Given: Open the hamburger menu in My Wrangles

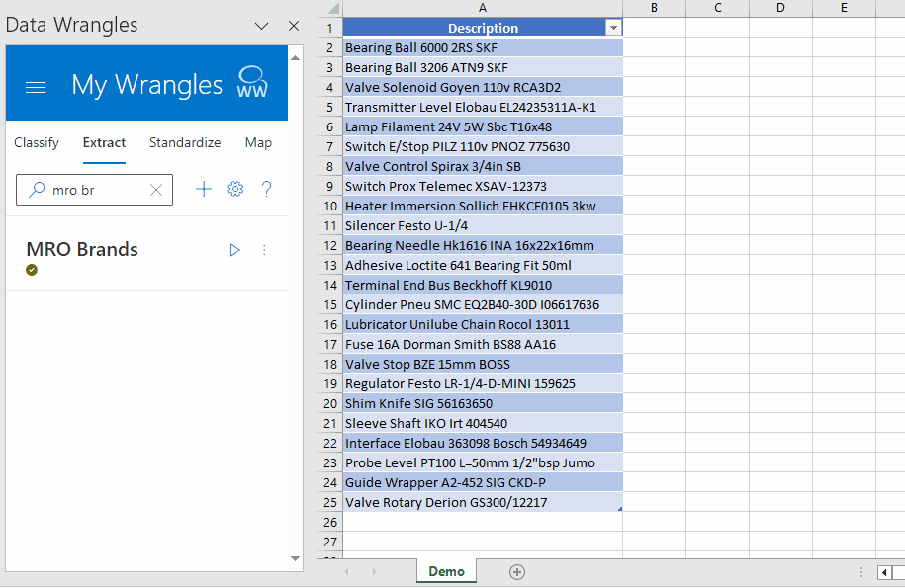Looking at the screenshot, I should click(x=36, y=87).
